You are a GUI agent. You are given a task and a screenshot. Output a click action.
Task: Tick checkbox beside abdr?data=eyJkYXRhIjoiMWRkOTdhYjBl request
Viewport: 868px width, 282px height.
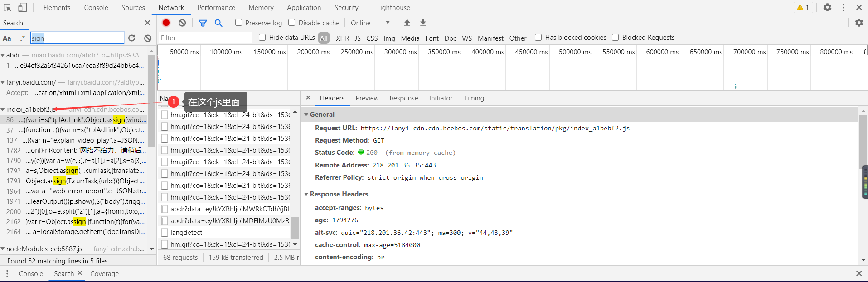(x=165, y=209)
